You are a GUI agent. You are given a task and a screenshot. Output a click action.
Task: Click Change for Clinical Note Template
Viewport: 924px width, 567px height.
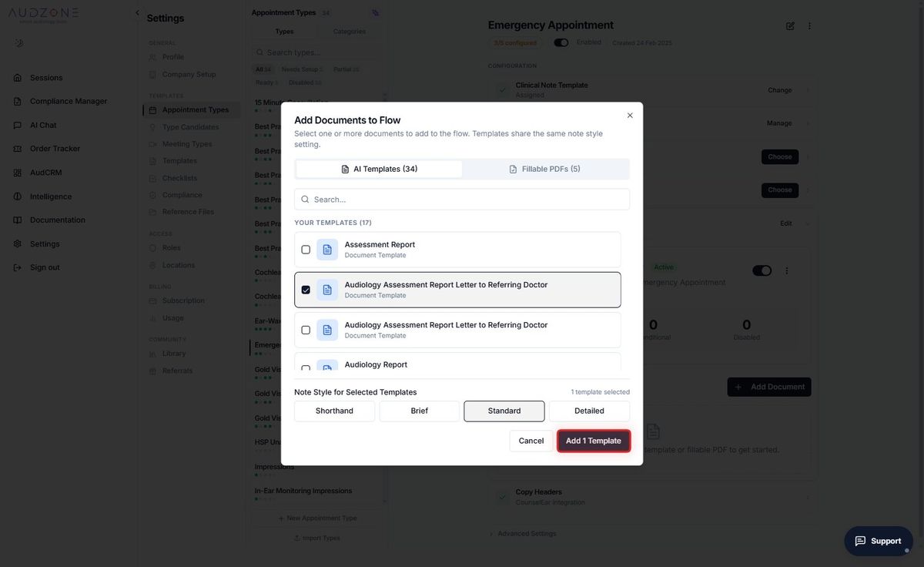780,90
